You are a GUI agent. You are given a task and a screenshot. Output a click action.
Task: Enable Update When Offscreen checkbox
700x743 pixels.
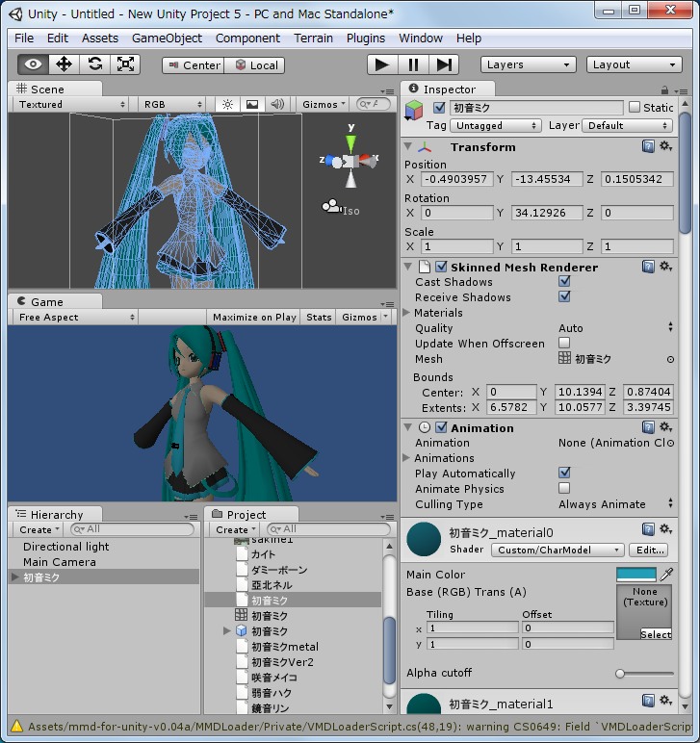point(564,344)
